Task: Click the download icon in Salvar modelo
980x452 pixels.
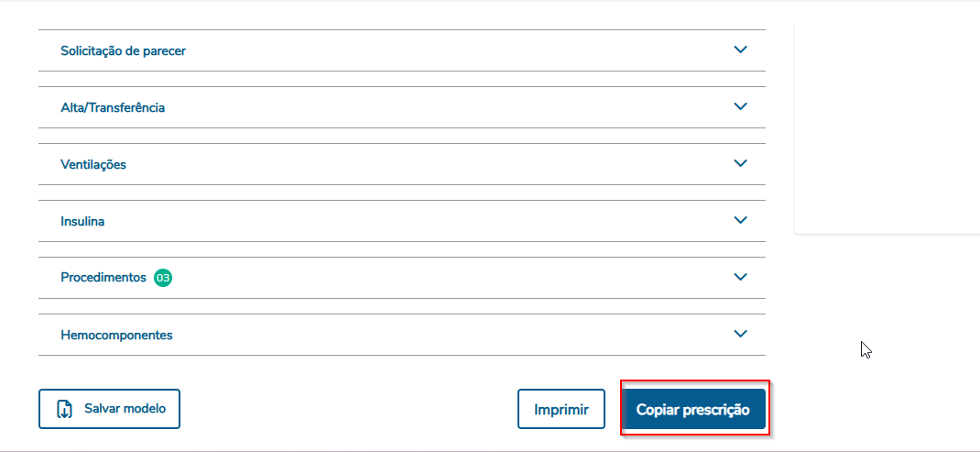Action: pos(65,409)
